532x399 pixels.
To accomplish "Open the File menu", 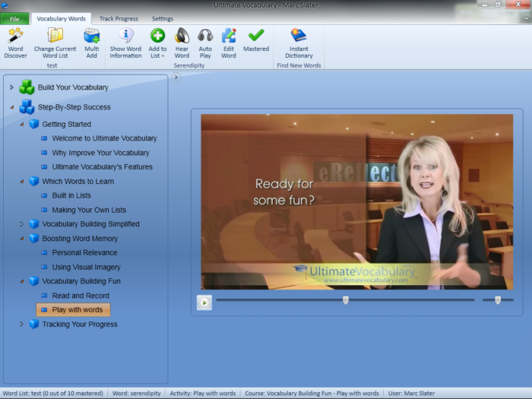I will 14,19.
